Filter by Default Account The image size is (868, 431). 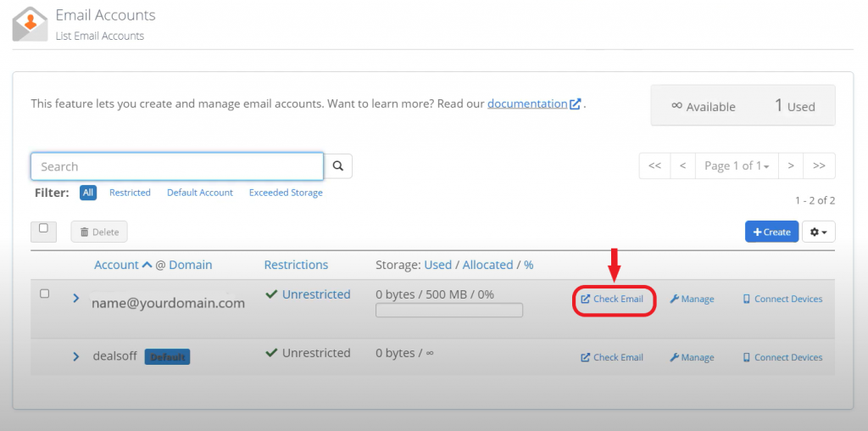click(200, 193)
